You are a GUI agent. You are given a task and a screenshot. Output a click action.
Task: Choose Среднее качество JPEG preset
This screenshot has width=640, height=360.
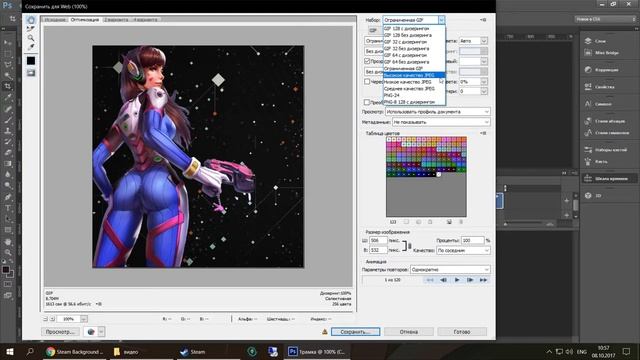click(x=414, y=89)
